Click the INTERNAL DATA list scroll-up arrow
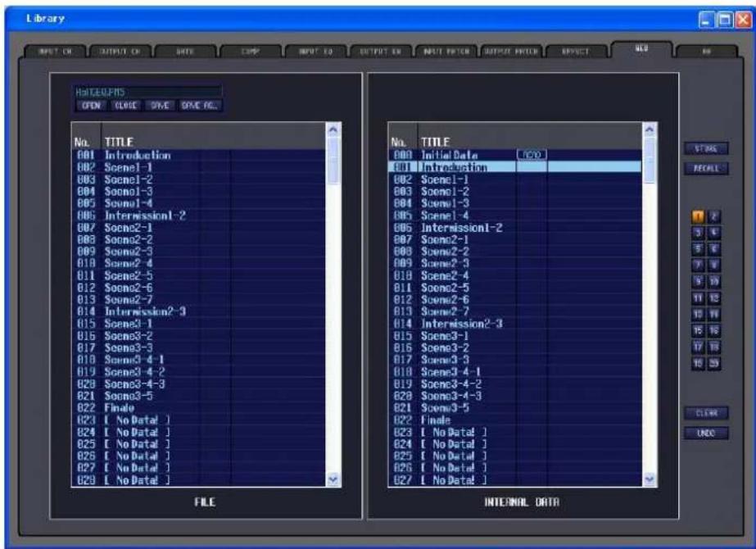This screenshot has height=549, width=756. point(650,129)
